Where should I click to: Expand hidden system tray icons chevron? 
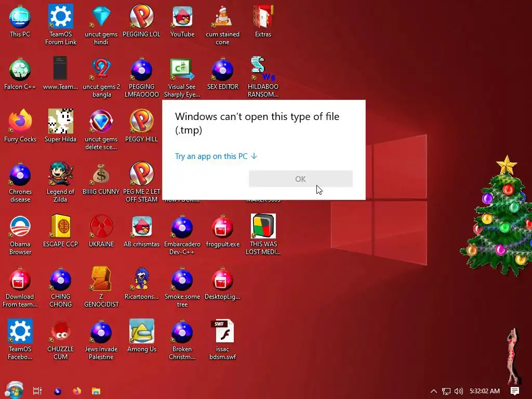pyautogui.click(x=433, y=391)
